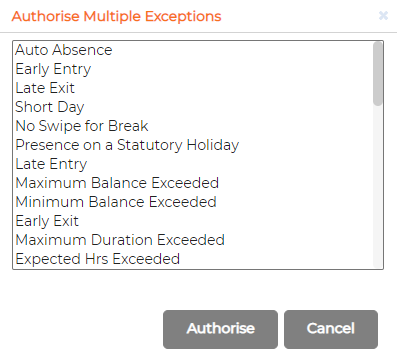
Task: Pick Expected Hrs Exceeded from list
Action: [x=193, y=259]
